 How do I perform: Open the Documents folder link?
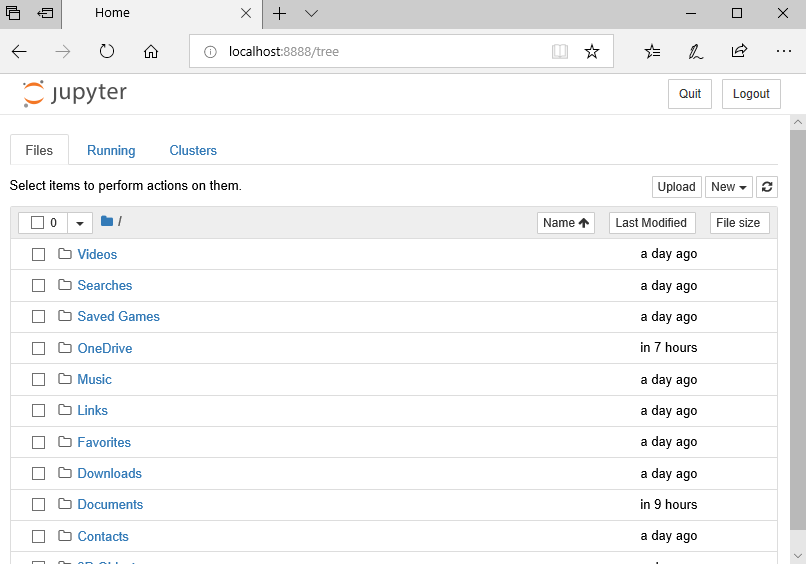(x=110, y=504)
